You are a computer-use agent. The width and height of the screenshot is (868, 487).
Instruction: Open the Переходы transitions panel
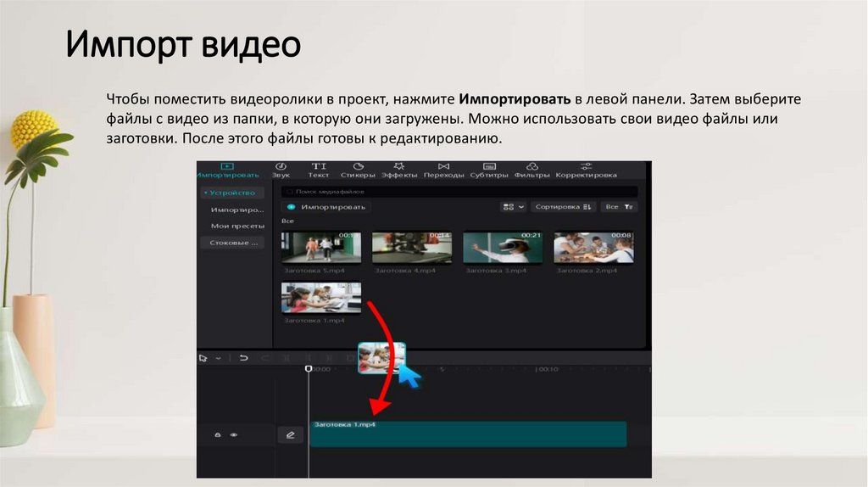pyautogui.click(x=444, y=170)
